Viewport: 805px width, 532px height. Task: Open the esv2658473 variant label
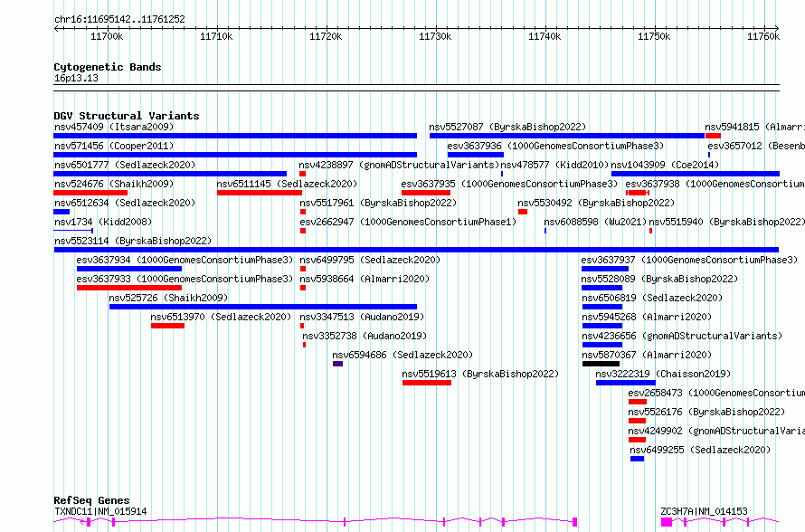716,393
